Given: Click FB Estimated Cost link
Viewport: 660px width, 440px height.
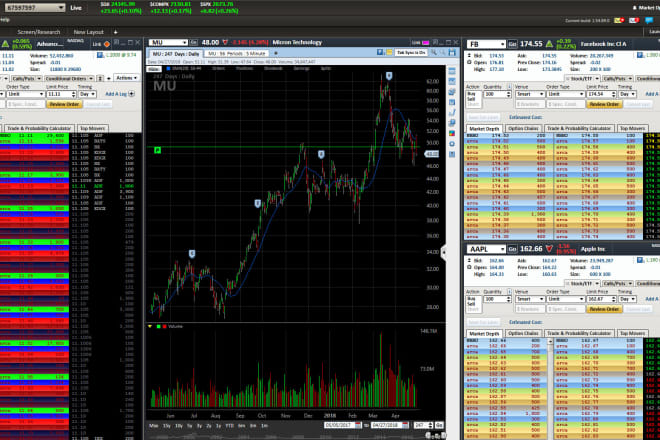Looking at the screenshot, I should click(x=525, y=117).
